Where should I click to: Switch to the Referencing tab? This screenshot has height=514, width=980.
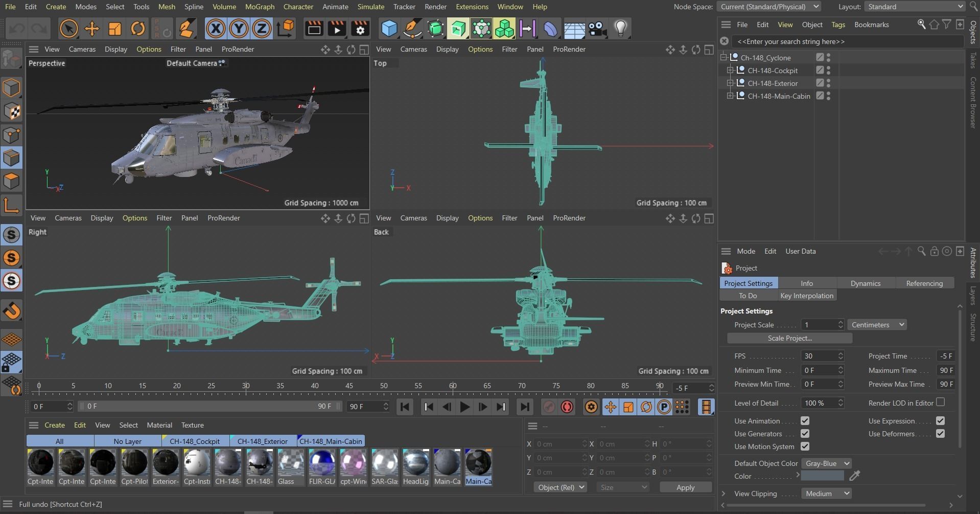(924, 283)
